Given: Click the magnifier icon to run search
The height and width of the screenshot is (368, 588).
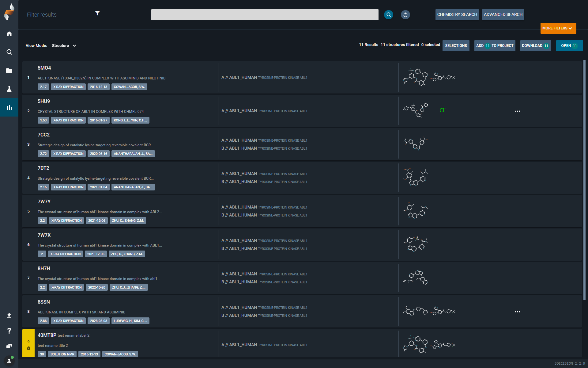Looking at the screenshot, I should pos(388,15).
